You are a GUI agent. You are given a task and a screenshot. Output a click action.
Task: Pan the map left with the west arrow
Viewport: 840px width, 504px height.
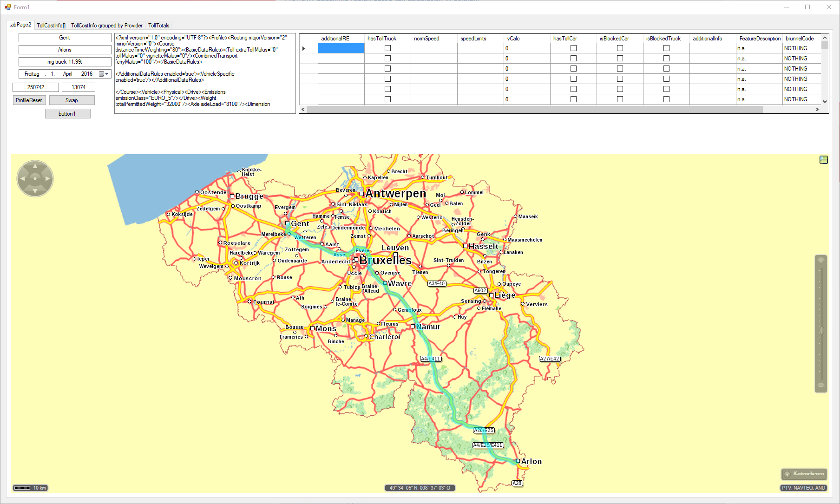tap(23, 178)
